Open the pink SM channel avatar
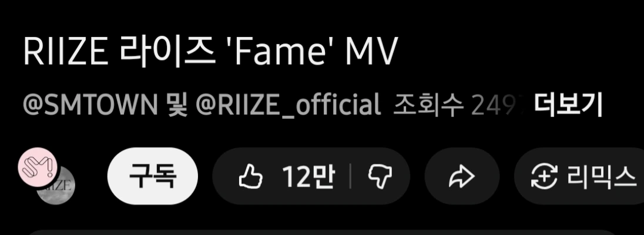 (38, 167)
